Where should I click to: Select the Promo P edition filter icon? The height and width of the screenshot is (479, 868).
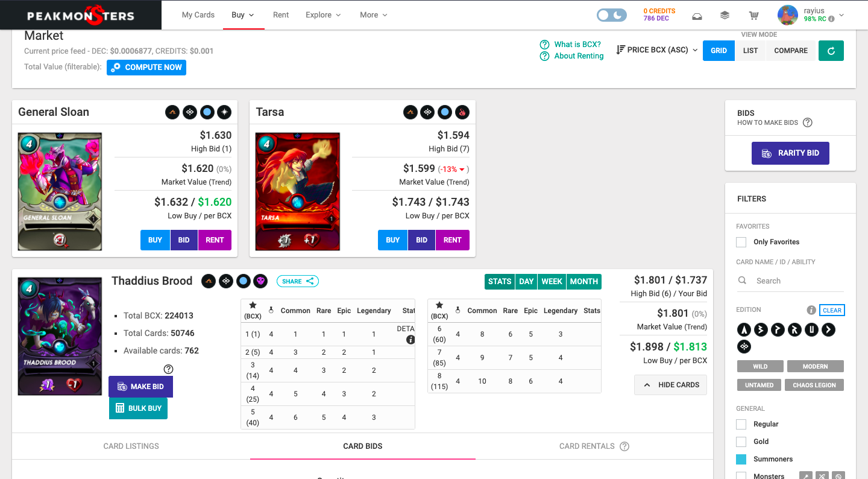click(778, 329)
